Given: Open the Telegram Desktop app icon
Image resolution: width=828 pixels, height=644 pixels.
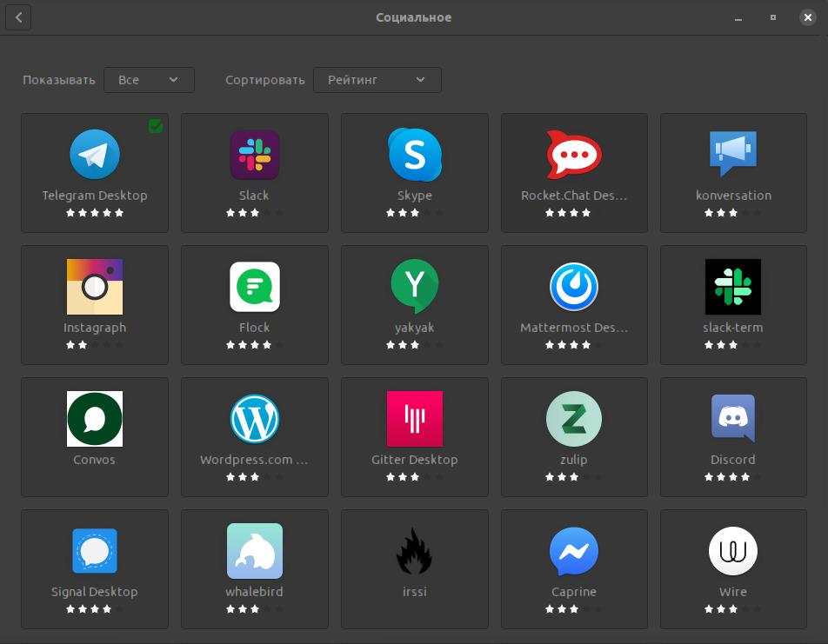Looking at the screenshot, I should (95, 155).
